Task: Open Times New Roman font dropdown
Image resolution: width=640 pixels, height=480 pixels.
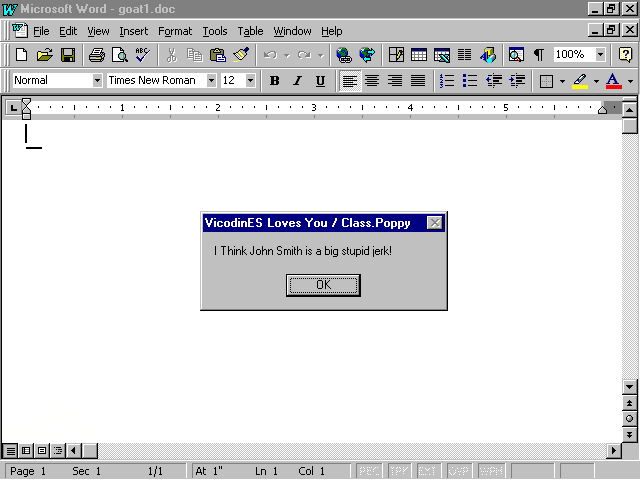Action: pyautogui.click(x=211, y=80)
